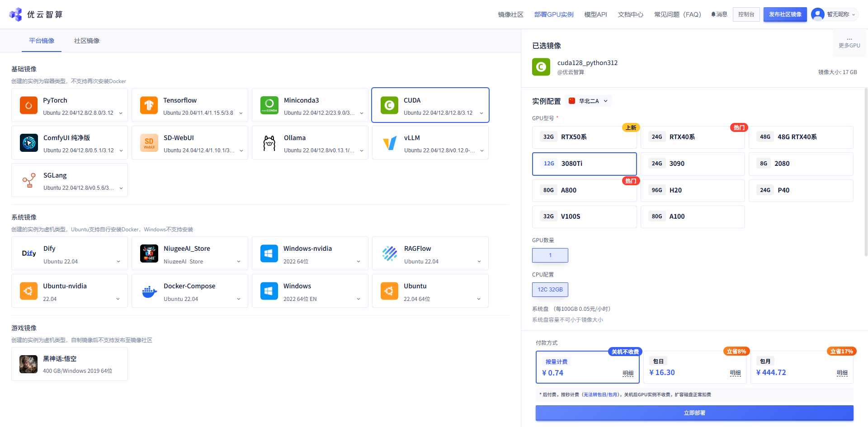Screen dimensions: 868x427
Task: Switch to the 社区镜像 tab
Action: pyautogui.click(x=87, y=41)
